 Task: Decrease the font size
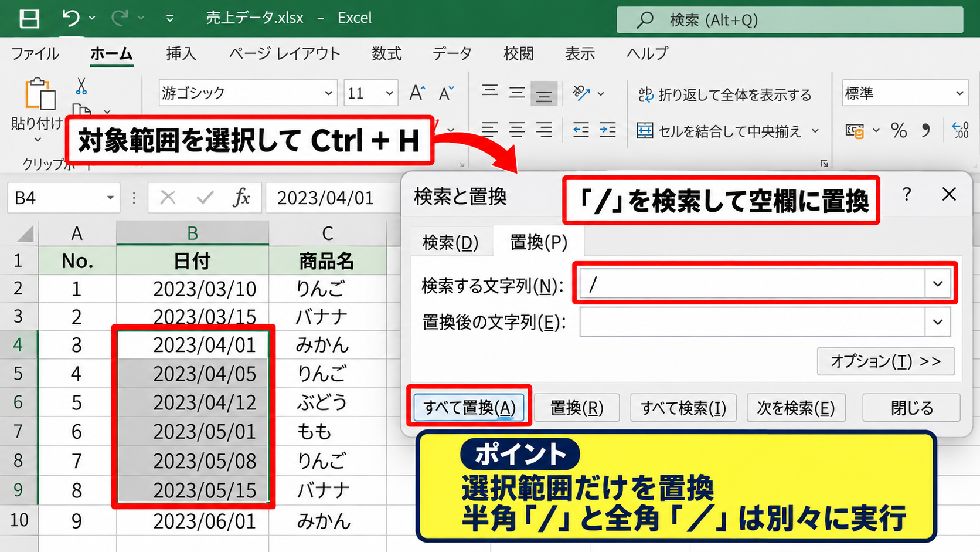click(x=447, y=93)
